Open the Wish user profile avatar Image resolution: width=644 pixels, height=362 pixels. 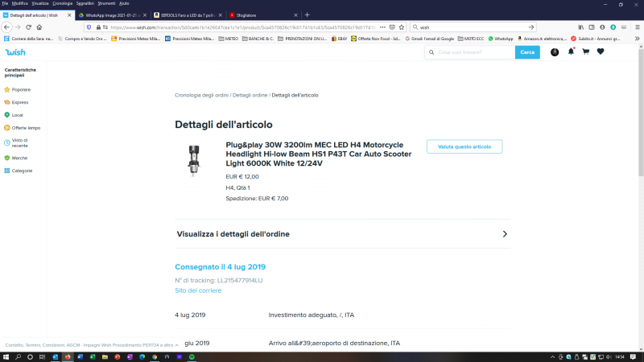pyautogui.click(x=555, y=52)
